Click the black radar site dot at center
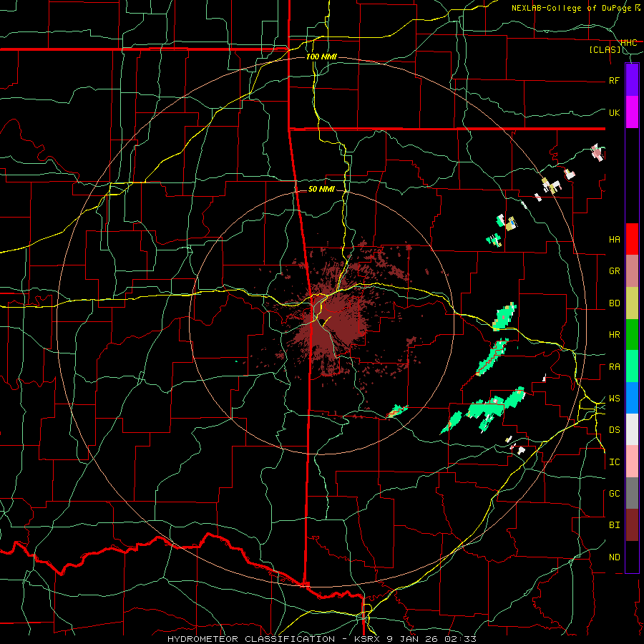Viewport: 644px width, 644px height. 323,321
